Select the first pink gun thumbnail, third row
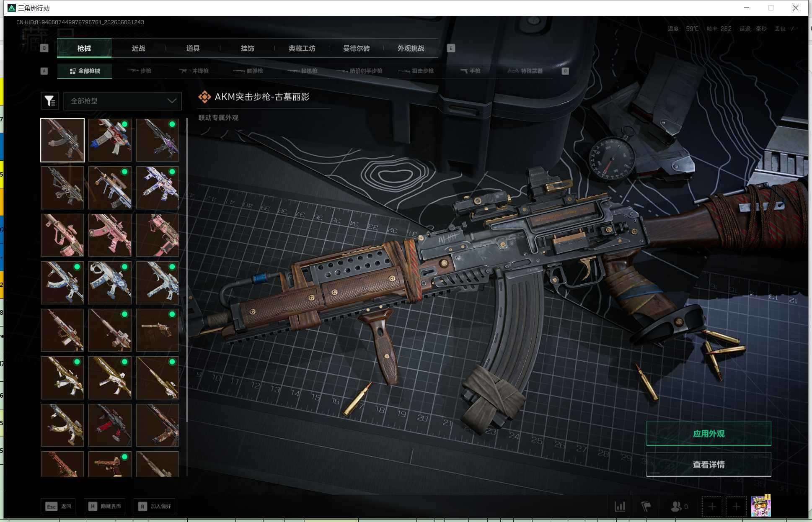The height and width of the screenshot is (522, 812). 62,235
